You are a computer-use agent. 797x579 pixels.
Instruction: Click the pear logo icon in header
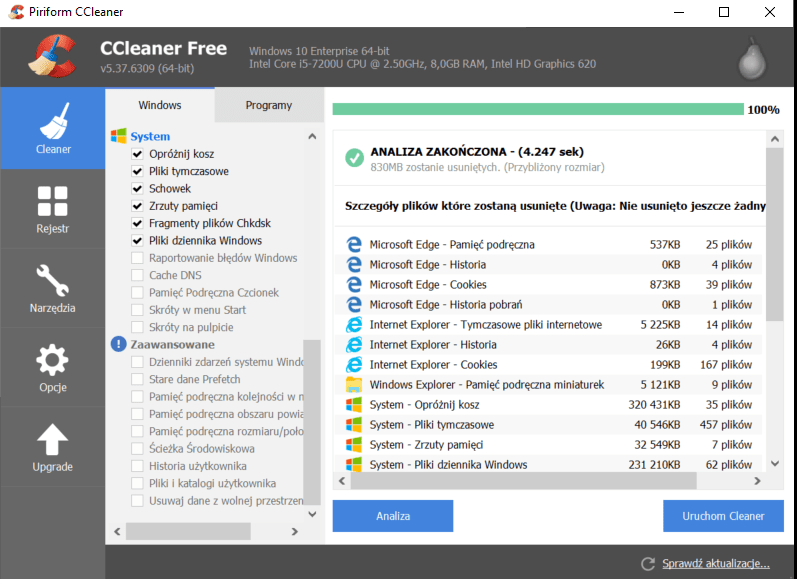pos(752,59)
